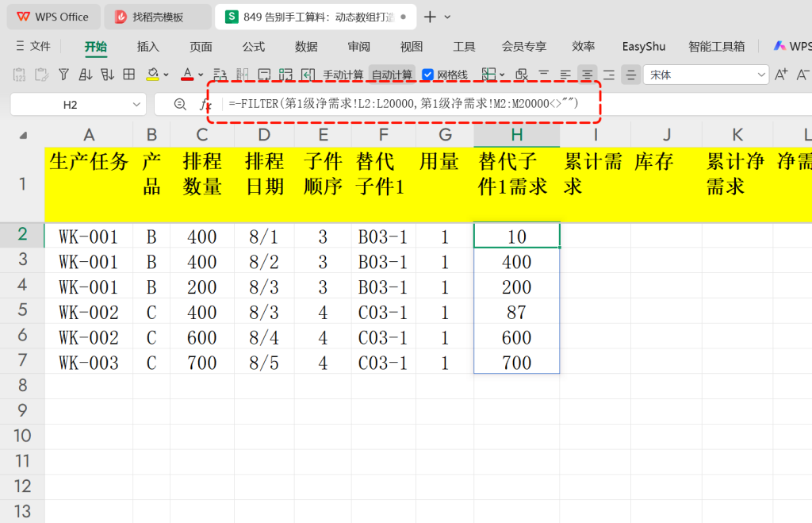Open the 公式 Formulas tab
812x523 pixels.
click(254, 47)
